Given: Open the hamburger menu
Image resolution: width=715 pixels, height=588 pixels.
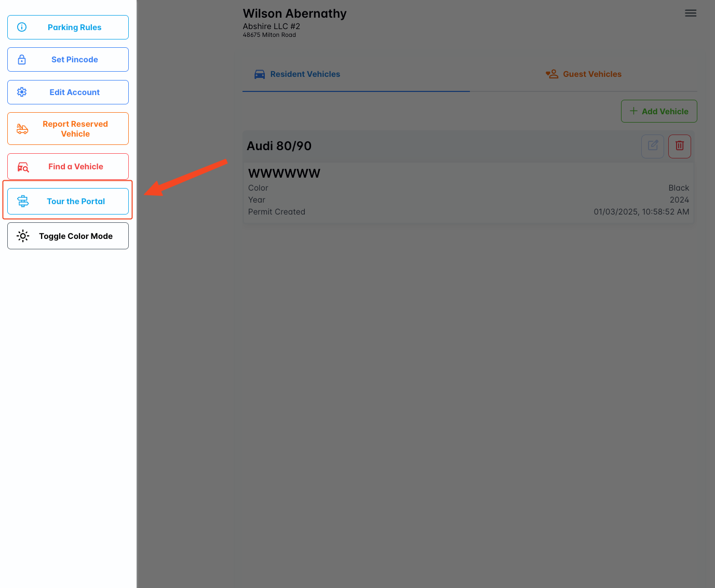Looking at the screenshot, I should click(690, 14).
